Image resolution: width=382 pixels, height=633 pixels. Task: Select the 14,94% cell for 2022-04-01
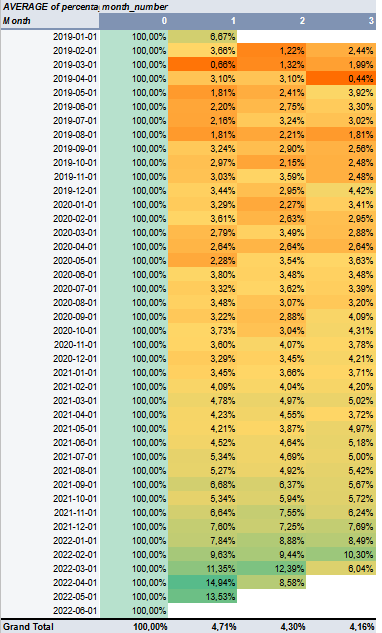pyautogui.click(x=203, y=583)
